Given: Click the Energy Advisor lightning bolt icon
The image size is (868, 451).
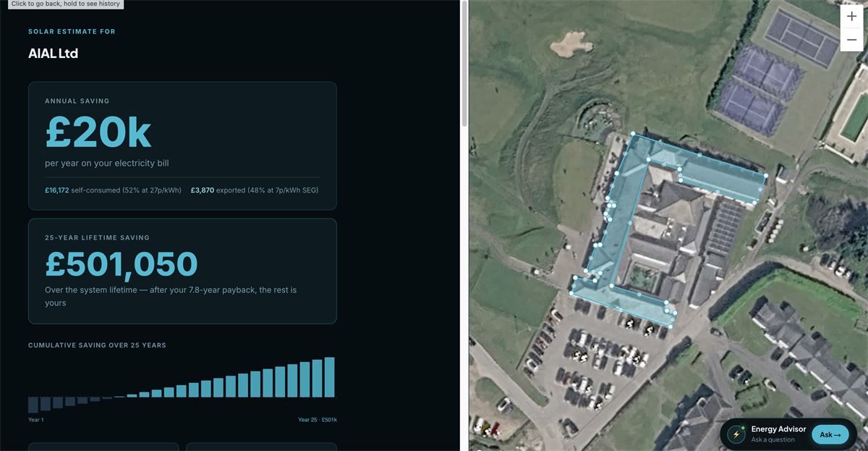Looking at the screenshot, I should tap(736, 434).
